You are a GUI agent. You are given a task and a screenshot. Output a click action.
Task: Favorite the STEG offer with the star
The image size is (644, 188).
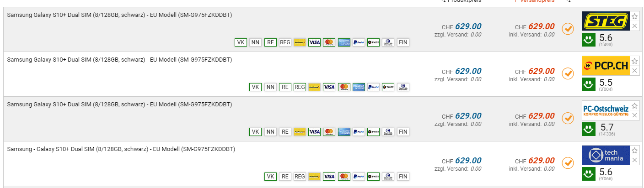tap(634, 16)
